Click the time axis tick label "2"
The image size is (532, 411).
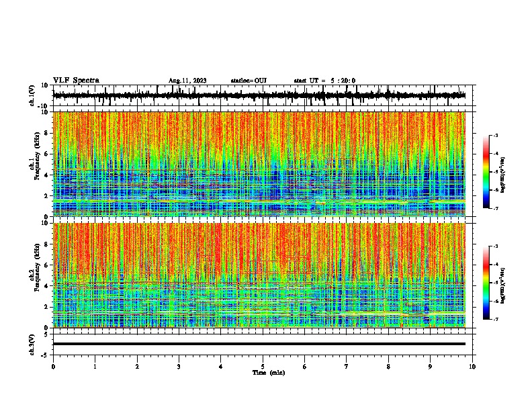[x=137, y=367]
